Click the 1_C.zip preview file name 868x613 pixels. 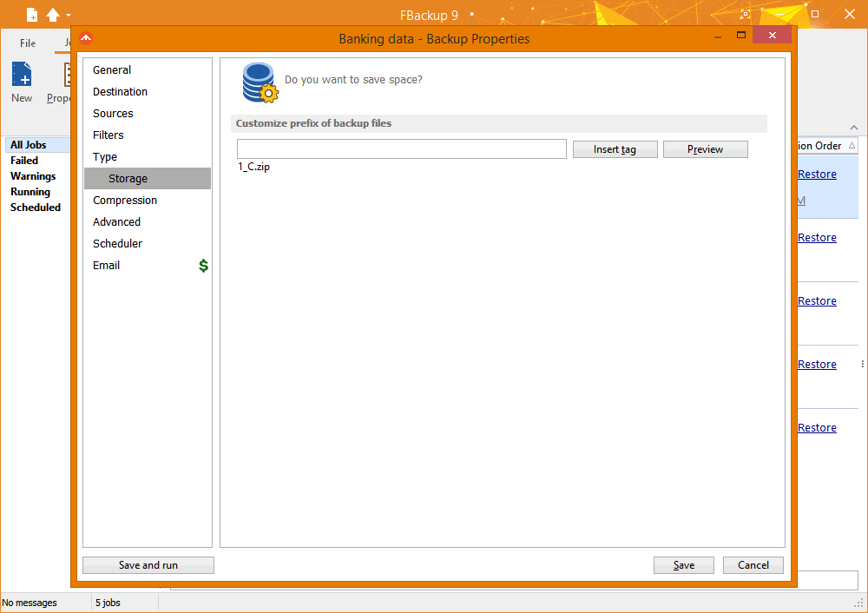(254, 167)
